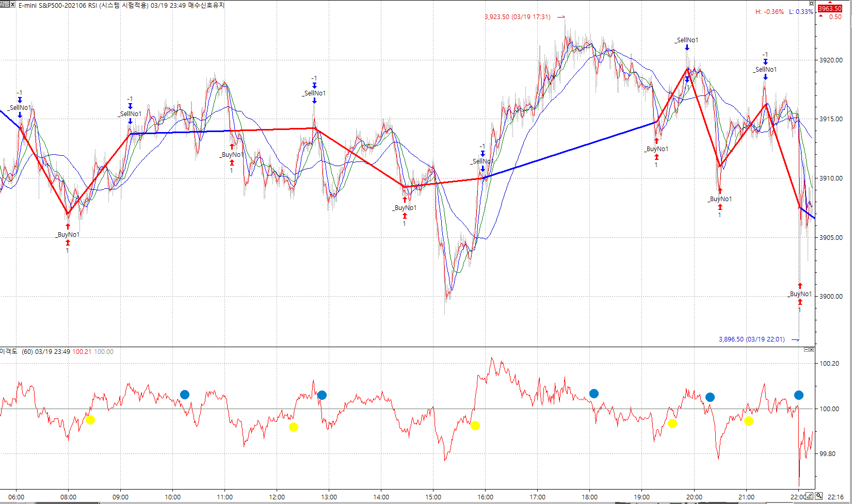The width and height of the screenshot is (852, 504).
Task: Click the chart icon in the top-left corner
Action: click(5, 5)
